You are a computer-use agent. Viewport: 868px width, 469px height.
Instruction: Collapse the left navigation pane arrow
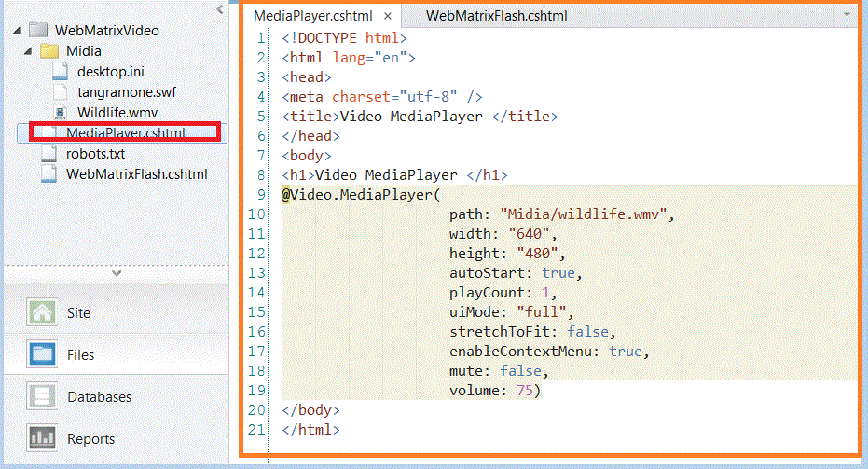pos(220,9)
